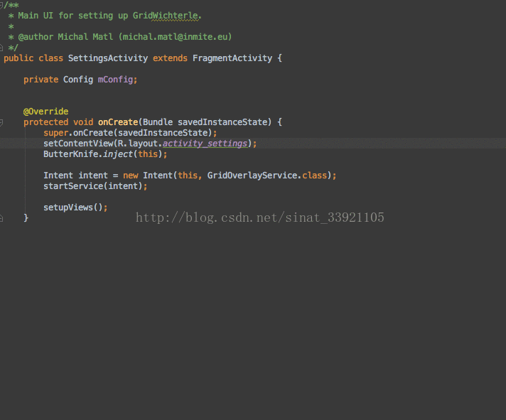Collapse the Javadoc comment fold marker
This screenshot has height=420, width=506.
[1, 5]
